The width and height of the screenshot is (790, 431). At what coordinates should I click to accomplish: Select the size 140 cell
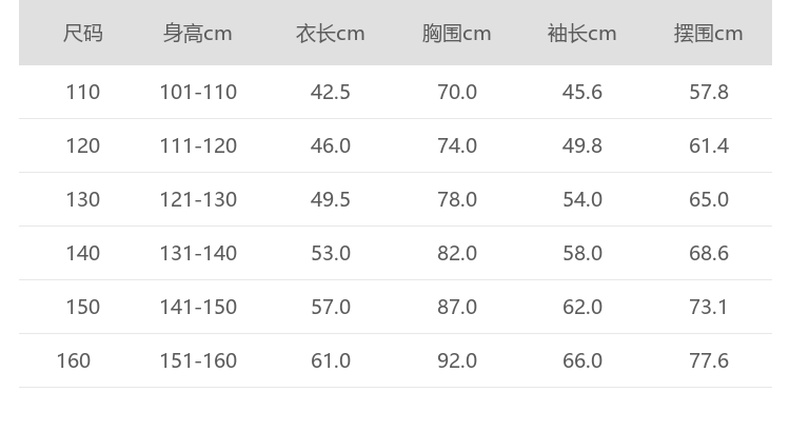83,253
